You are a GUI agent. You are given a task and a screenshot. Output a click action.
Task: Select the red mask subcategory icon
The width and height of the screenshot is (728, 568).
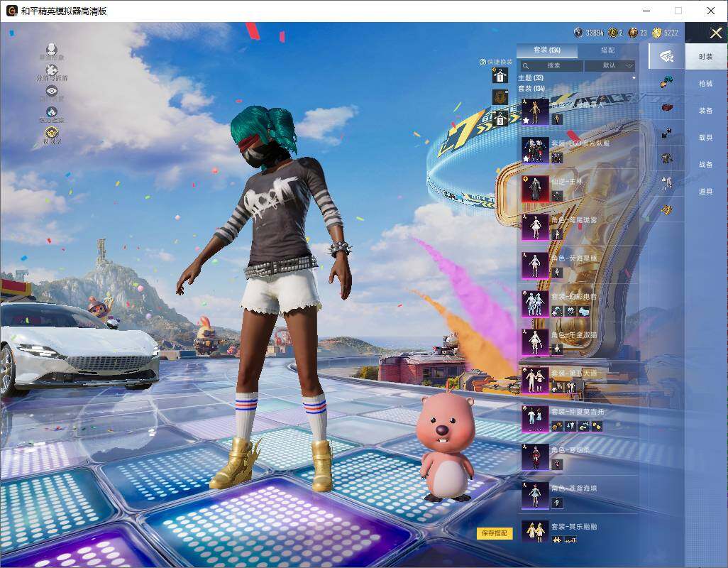coord(667,107)
